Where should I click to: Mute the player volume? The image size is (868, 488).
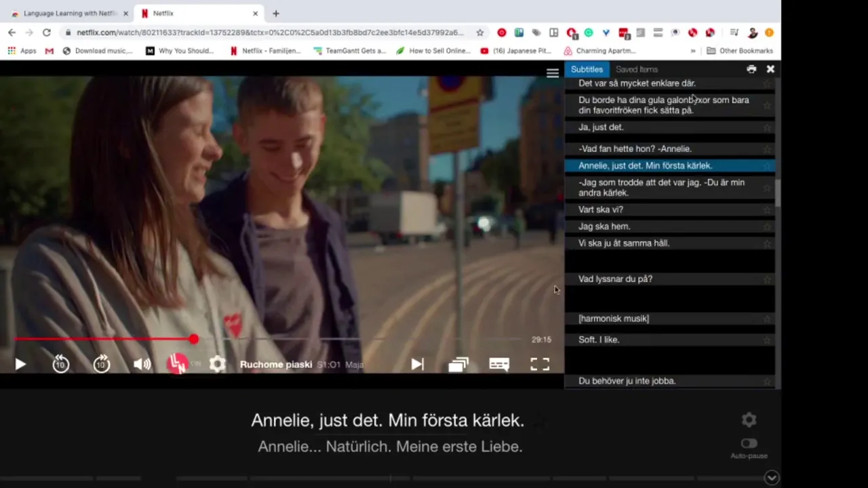pyautogui.click(x=142, y=365)
